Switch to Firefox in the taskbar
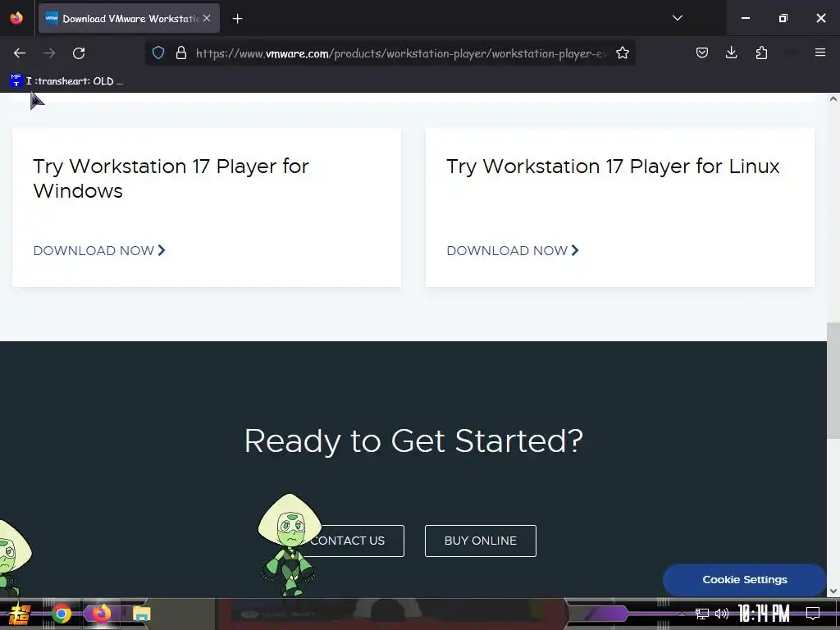Image resolution: width=840 pixels, height=630 pixels. 101,614
